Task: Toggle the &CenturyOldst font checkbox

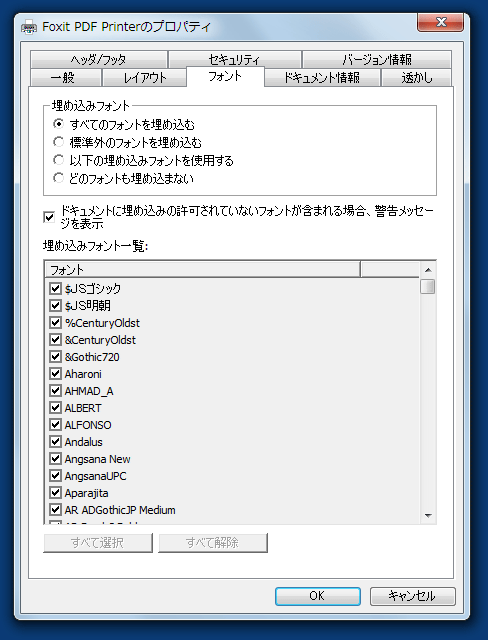Action: coord(55,340)
